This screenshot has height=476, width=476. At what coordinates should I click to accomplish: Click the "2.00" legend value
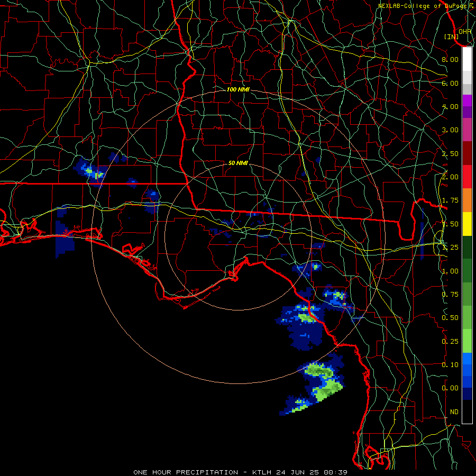click(x=450, y=177)
